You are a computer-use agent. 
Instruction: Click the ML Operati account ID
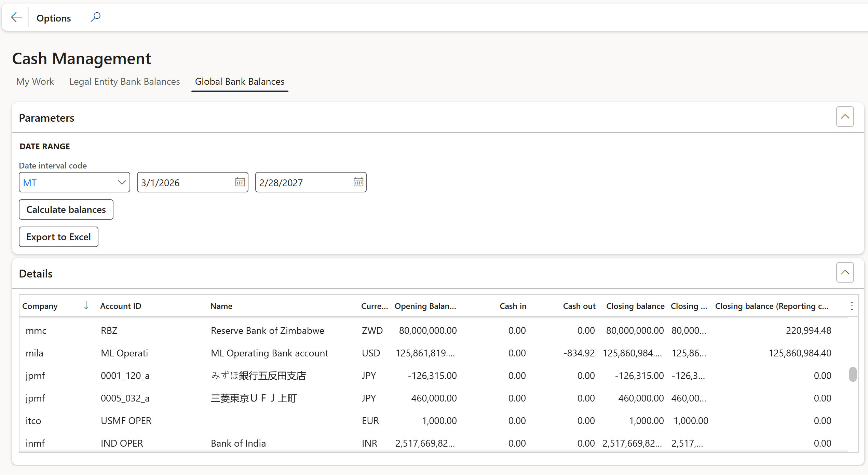pyautogui.click(x=124, y=353)
